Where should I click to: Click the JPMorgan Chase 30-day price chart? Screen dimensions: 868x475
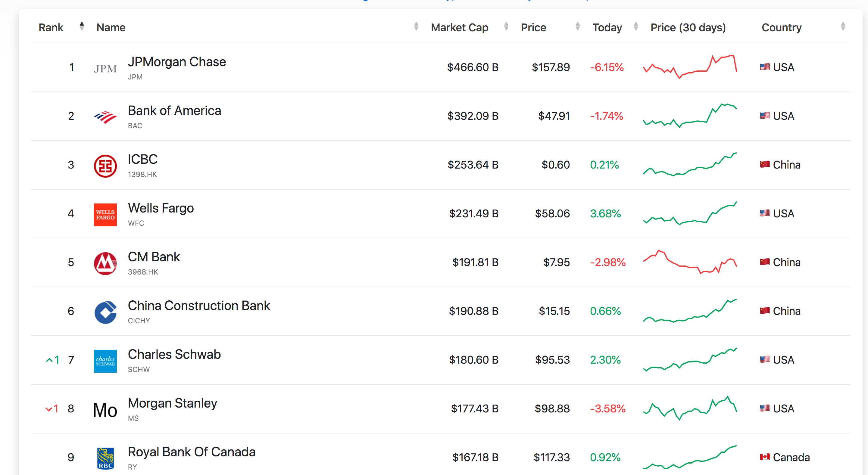(x=689, y=67)
